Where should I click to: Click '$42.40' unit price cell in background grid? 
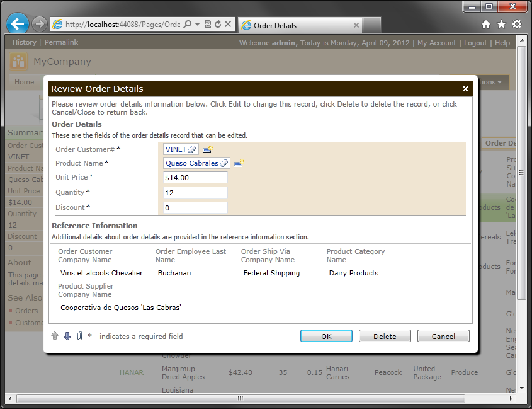pyautogui.click(x=241, y=372)
